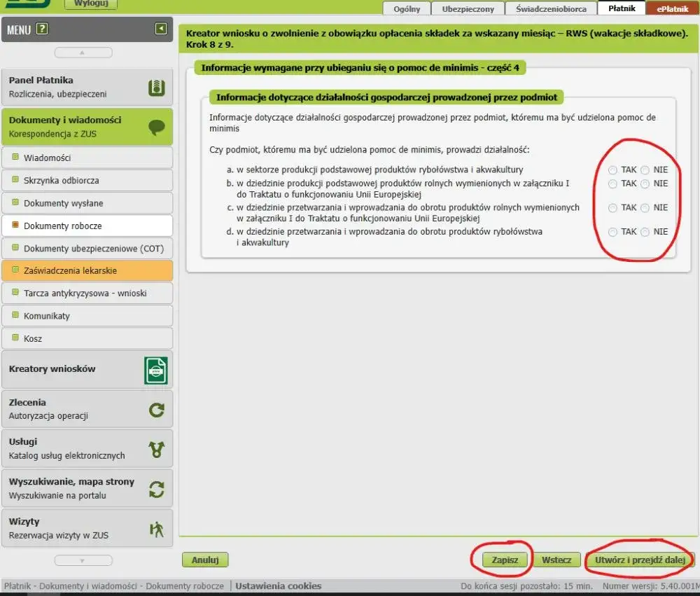Click the speech bubble Dokumenty i wiadomości icon
The height and width of the screenshot is (596, 700).
[x=156, y=127]
